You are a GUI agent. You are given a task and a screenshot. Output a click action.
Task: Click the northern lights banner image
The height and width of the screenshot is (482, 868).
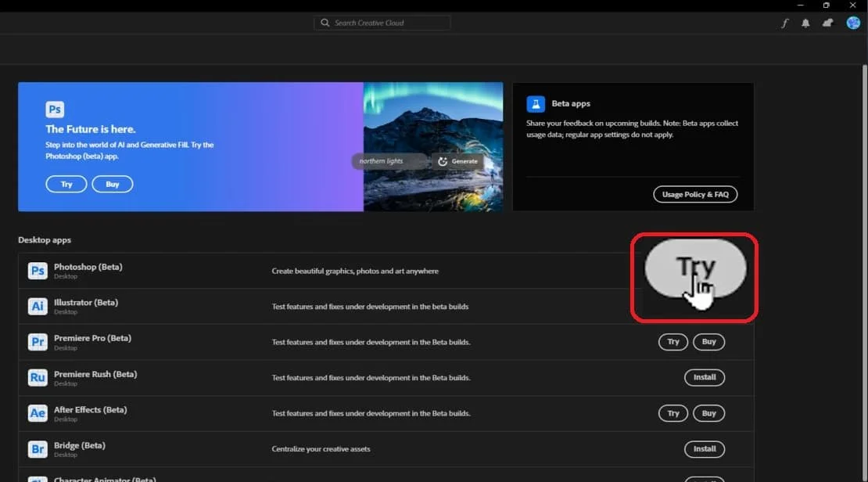(x=433, y=147)
